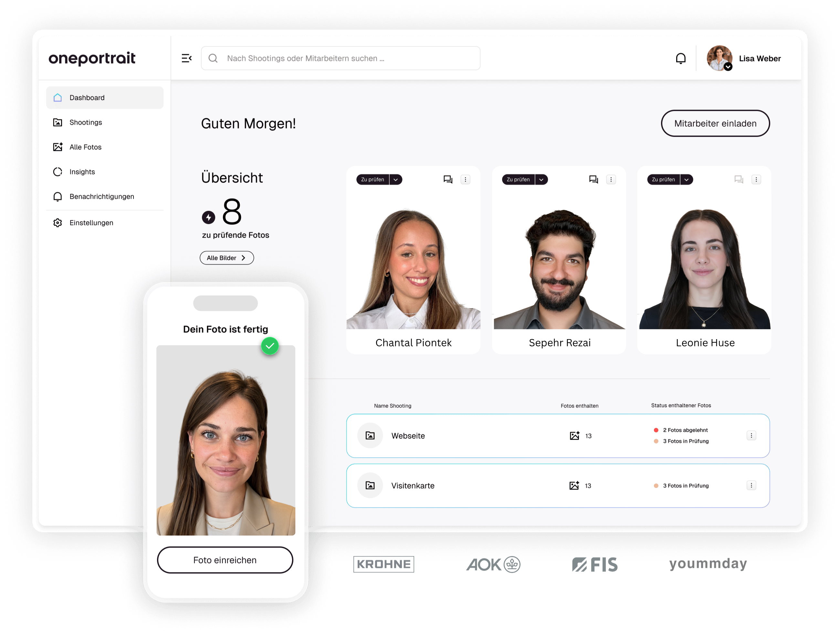The width and height of the screenshot is (840, 635).
Task: Open the three-dot menu on Sepehr Rezai's card
Action: click(x=611, y=180)
